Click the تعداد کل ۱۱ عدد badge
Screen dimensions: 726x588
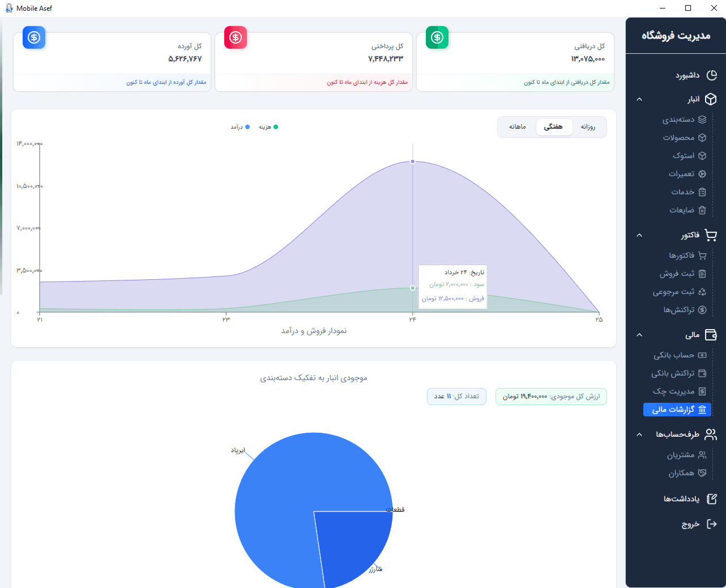[456, 397]
